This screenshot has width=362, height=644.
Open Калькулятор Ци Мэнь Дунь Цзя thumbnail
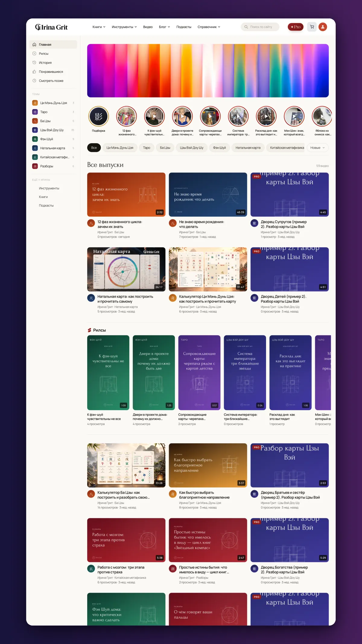(x=208, y=269)
